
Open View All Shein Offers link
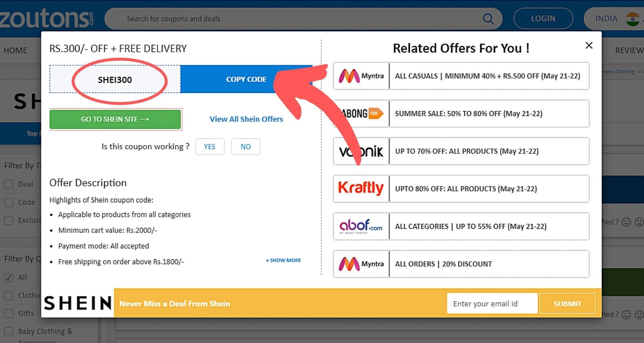click(246, 119)
